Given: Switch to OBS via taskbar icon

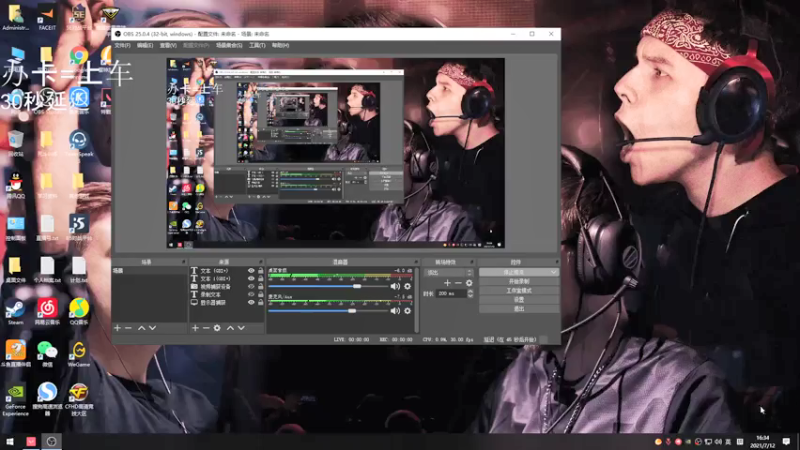Looking at the screenshot, I should pyautogui.click(x=51, y=441).
